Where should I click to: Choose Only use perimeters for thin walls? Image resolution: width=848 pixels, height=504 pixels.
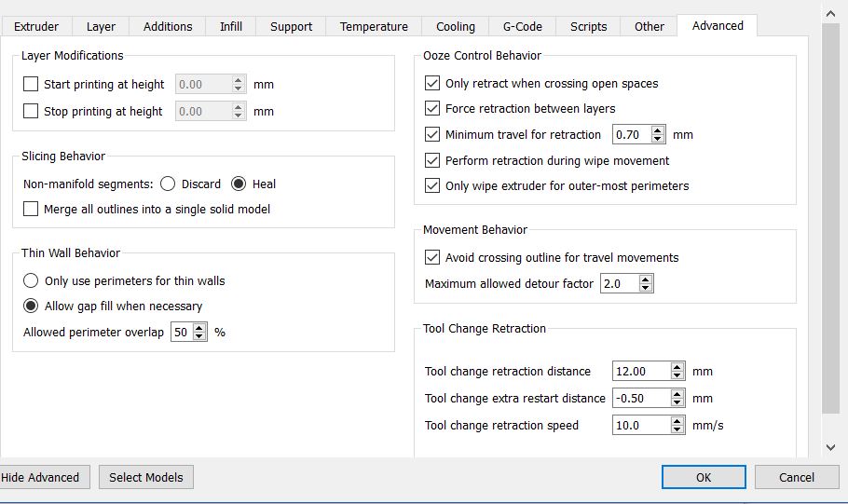31,281
